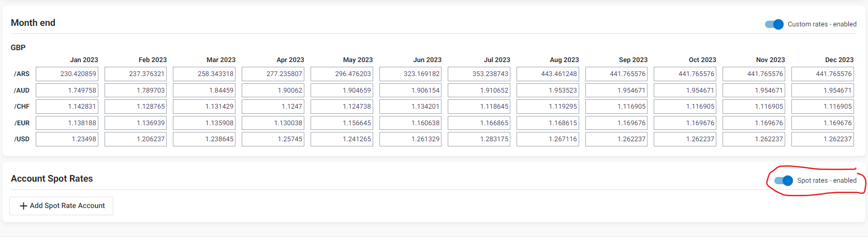Click the USD Mar 2023 field 1.238645
The height and width of the screenshot is (237, 868).
point(204,139)
